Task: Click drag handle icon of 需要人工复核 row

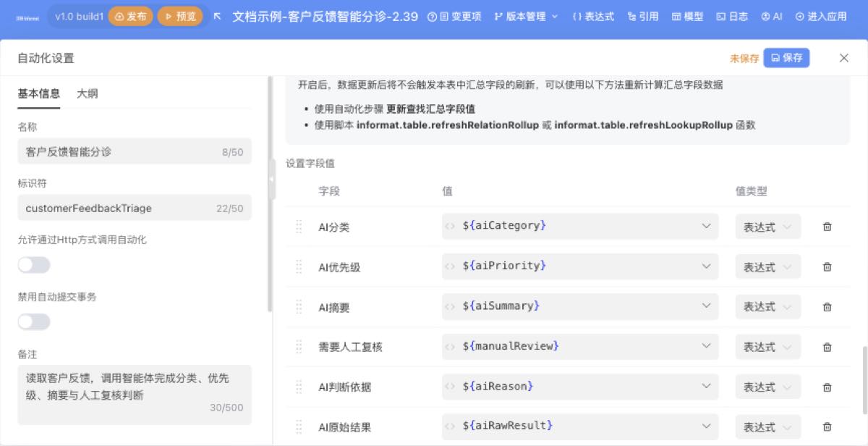Action: point(299,347)
